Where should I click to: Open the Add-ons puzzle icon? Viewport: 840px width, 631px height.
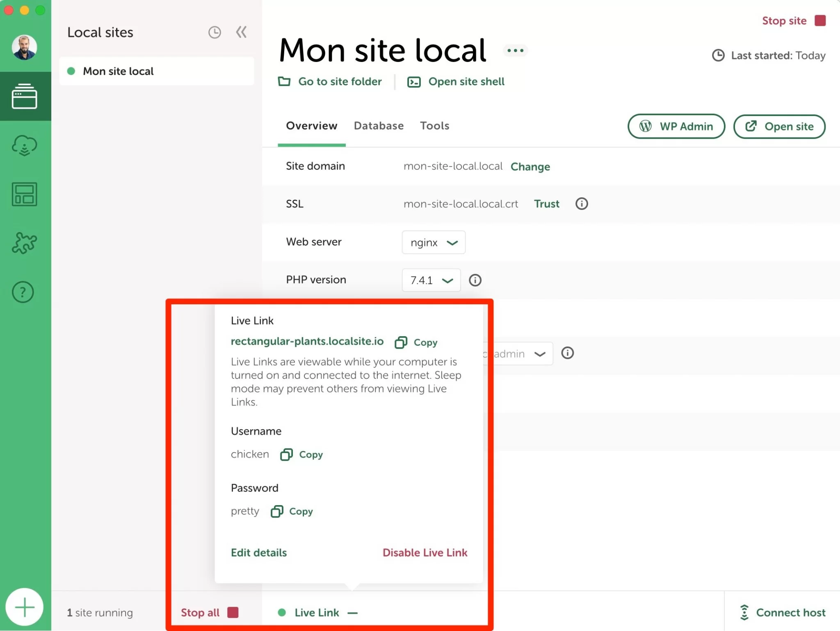pos(25,243)
